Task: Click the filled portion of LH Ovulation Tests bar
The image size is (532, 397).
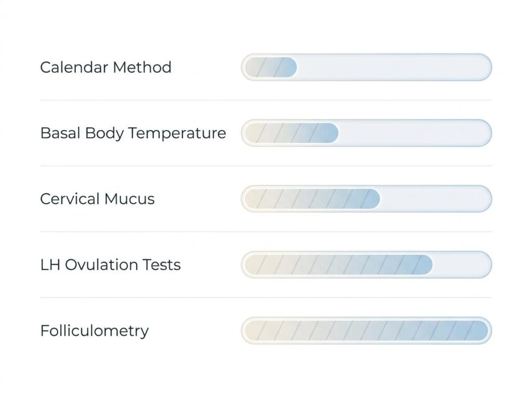Action: tap(339, 265)
